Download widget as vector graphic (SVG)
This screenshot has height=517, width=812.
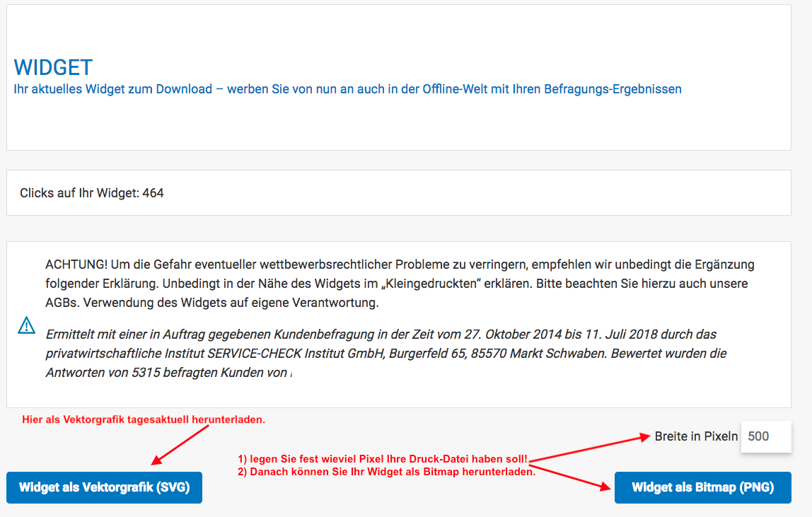104,487
